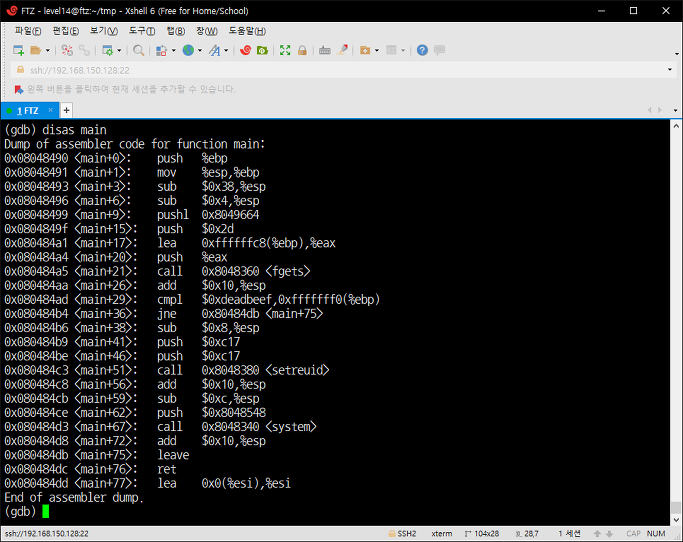Open the session properties icon
This screenshot has width=683, height=542.
(x=107, y=51)
